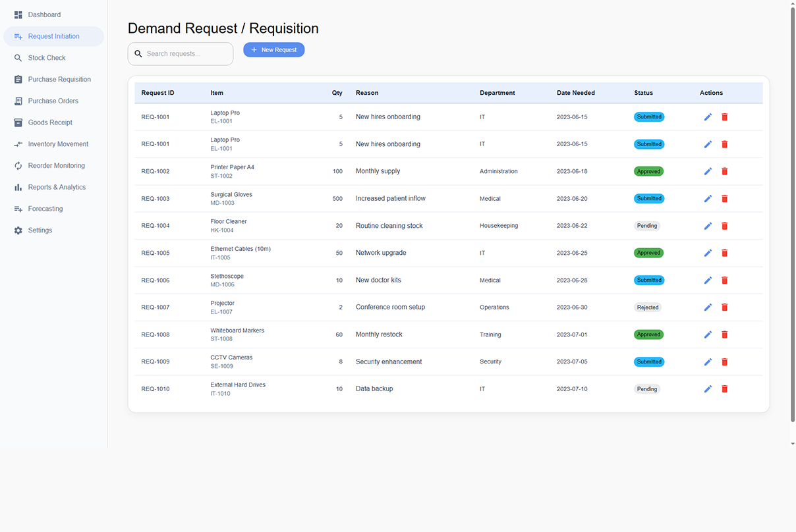Image resolution: width=796 pixels, height=532 pixels.
Task: Click Pending badge on Floor Cleaner row
Action: (647, 226)
